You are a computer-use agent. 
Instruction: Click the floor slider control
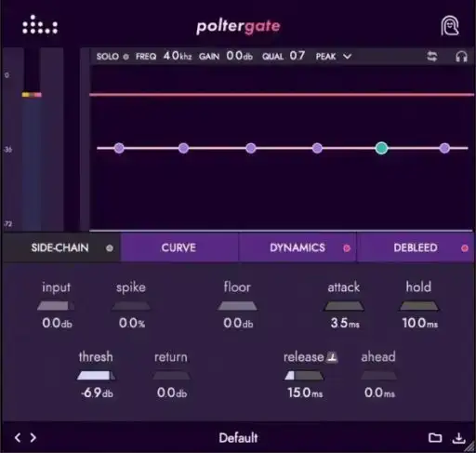pyautogui.click(x=237, y=306)
